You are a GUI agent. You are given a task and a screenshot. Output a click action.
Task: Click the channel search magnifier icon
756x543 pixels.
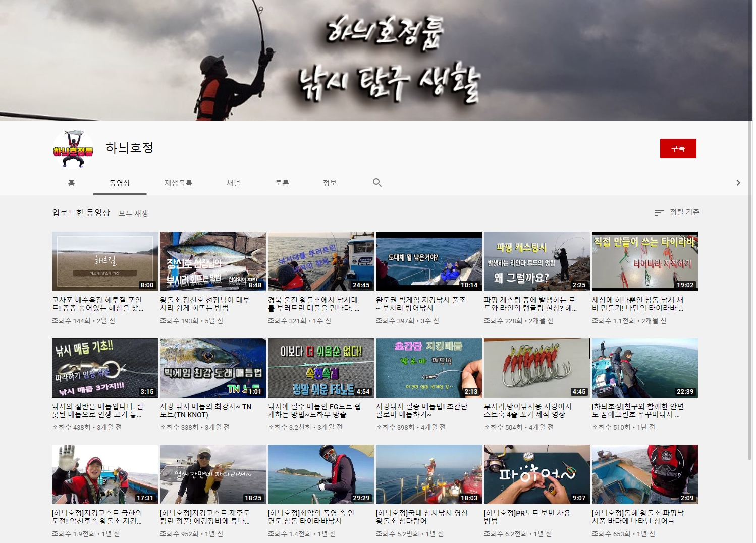coord(377,183)
